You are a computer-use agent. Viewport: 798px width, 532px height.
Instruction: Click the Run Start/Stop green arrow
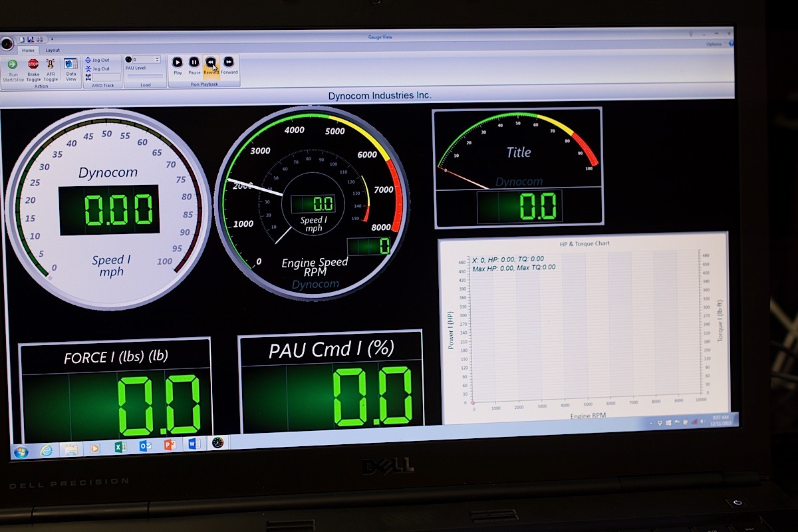tap(12, 64)
